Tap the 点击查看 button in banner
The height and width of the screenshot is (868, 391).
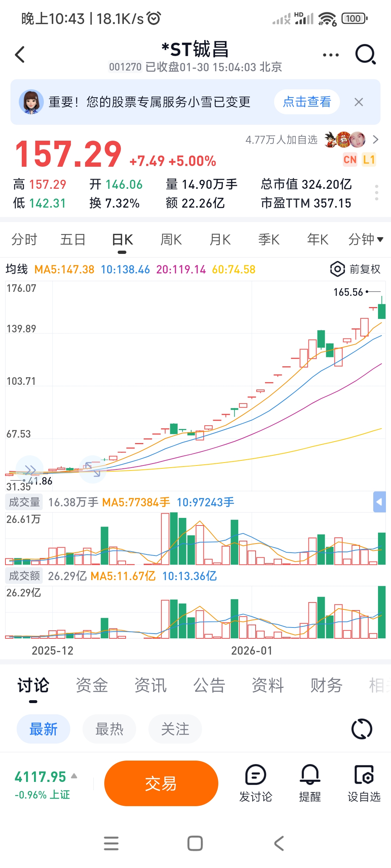307,102
